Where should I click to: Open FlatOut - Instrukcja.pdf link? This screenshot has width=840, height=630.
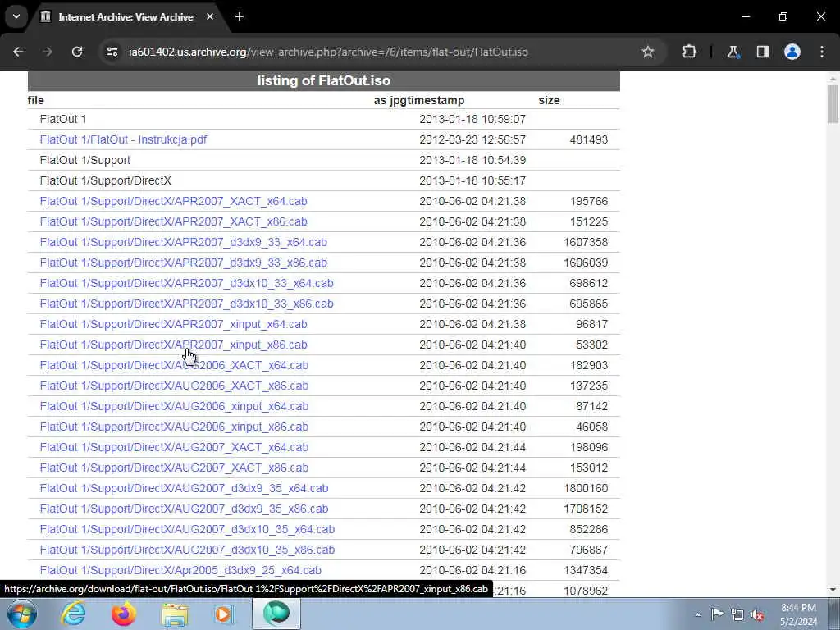(123, 139)
